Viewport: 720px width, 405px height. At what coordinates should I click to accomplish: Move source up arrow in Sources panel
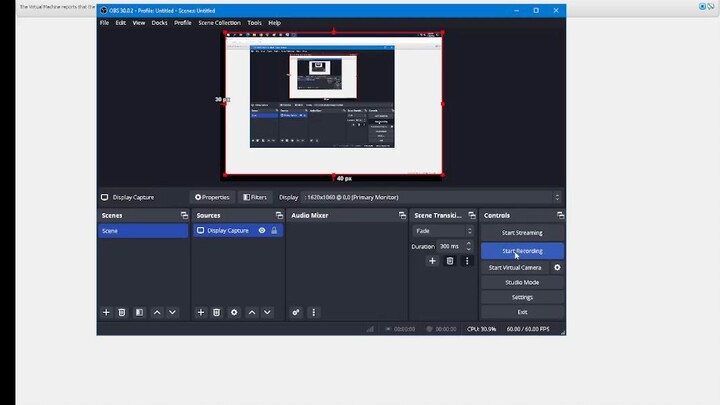pos(252,312)
